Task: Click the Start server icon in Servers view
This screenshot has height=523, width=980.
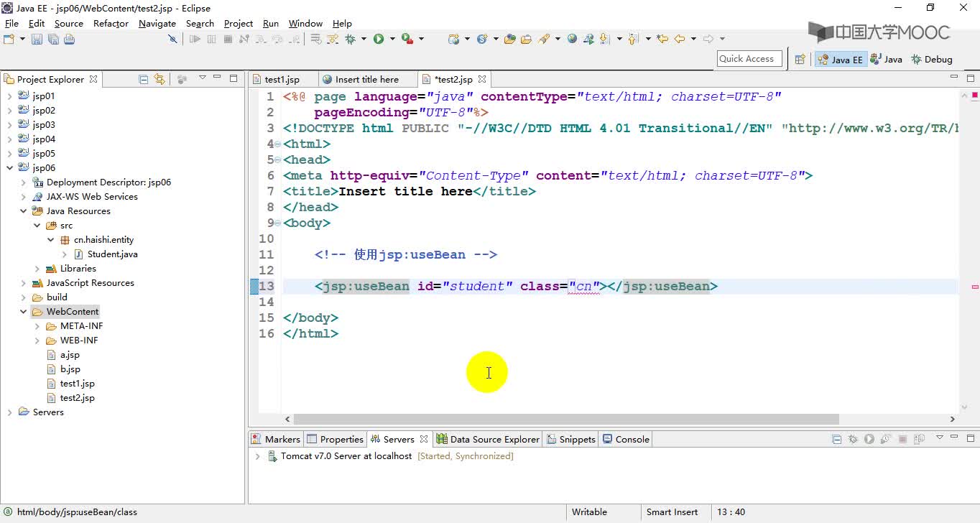Action: click(869, 439)
